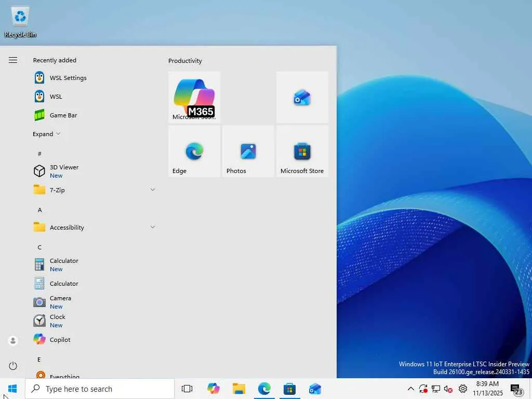The width and height of the screenshot is (532, 399).
Task: Click the Productivity group heading
Action: click(185, 61)
